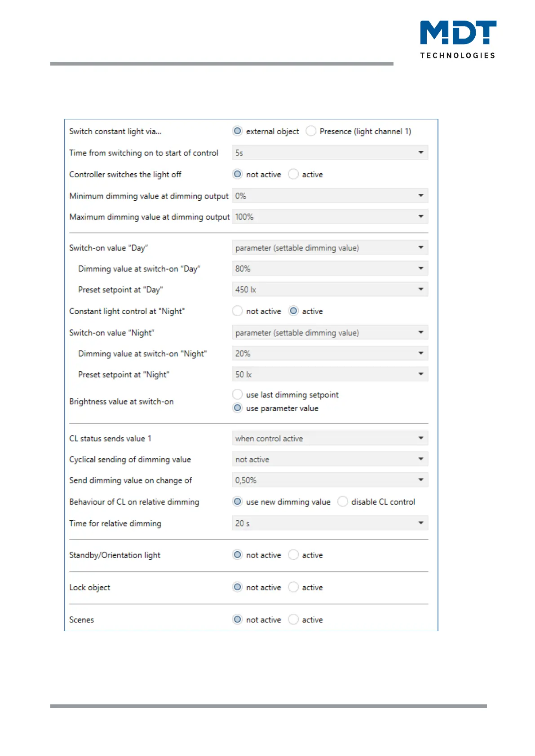Expand Maximum dimming value dropdown
The height and width of the screenshot is (756, 535).
click(x=330, y=217)
